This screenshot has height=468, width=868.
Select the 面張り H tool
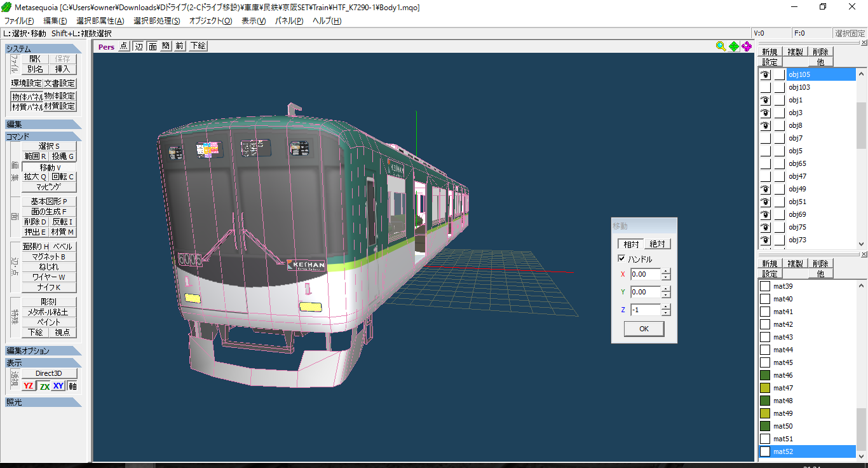point(36,247)
